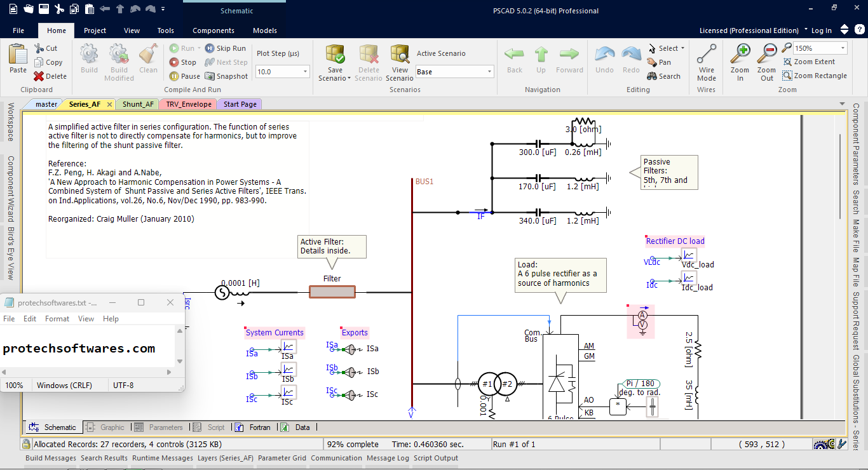The width and height of the screenshot is (868, 470).
Task: Open the Build Messages panel
Action: (51, 458)
